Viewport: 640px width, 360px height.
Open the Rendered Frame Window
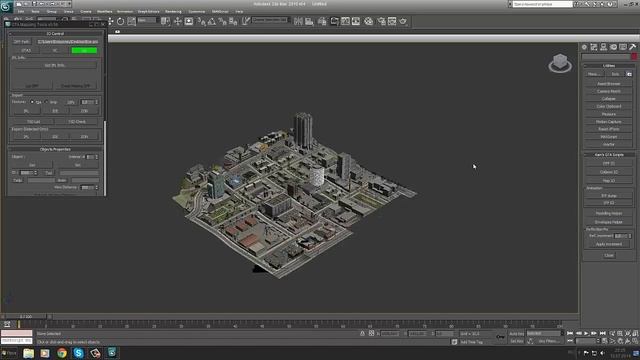(392, 22)
